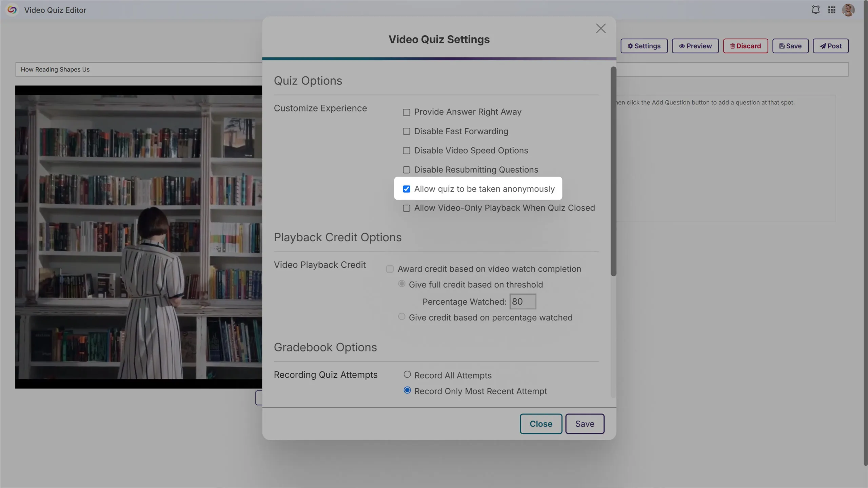Enable Provide Answer Right Away

(406, 112)
